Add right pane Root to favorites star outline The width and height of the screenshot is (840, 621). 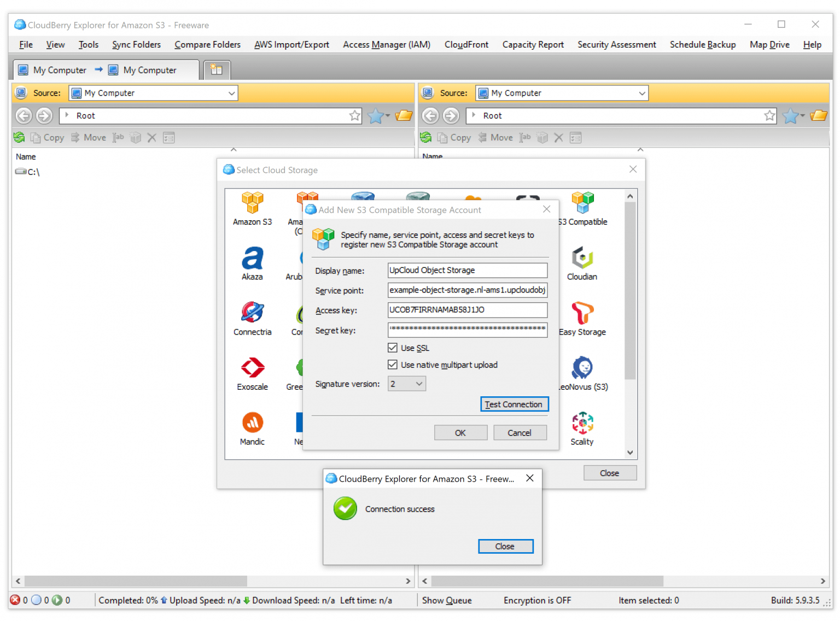point(770,115)
